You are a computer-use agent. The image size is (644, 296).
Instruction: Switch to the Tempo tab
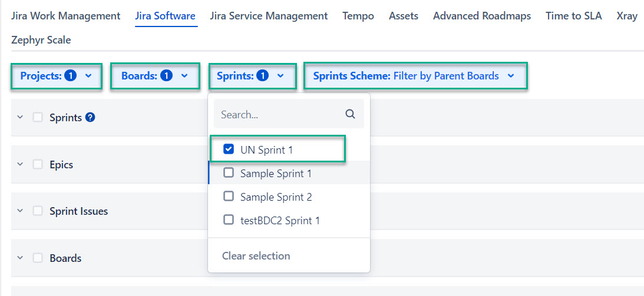point(358,16)
